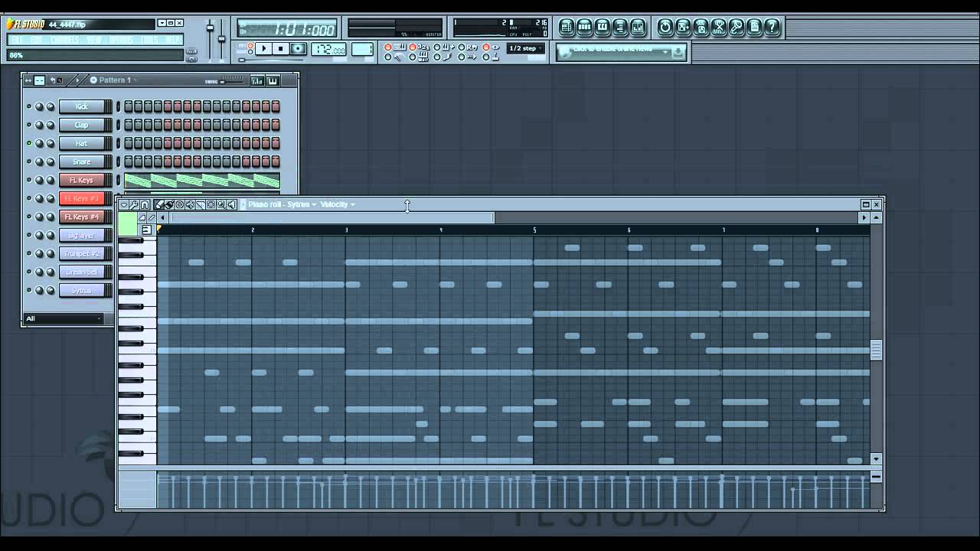
Task: Arm the Record button
Action: tap(299, 48)
